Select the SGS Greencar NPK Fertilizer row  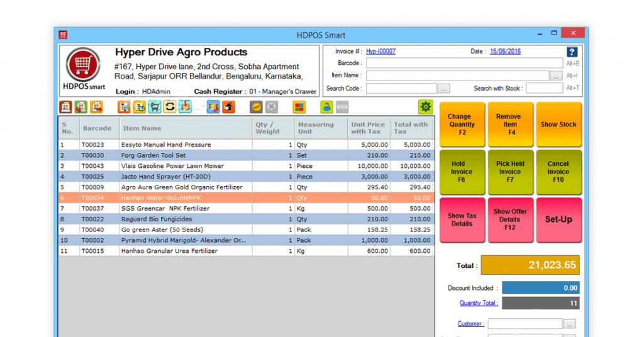pos(246,209)
